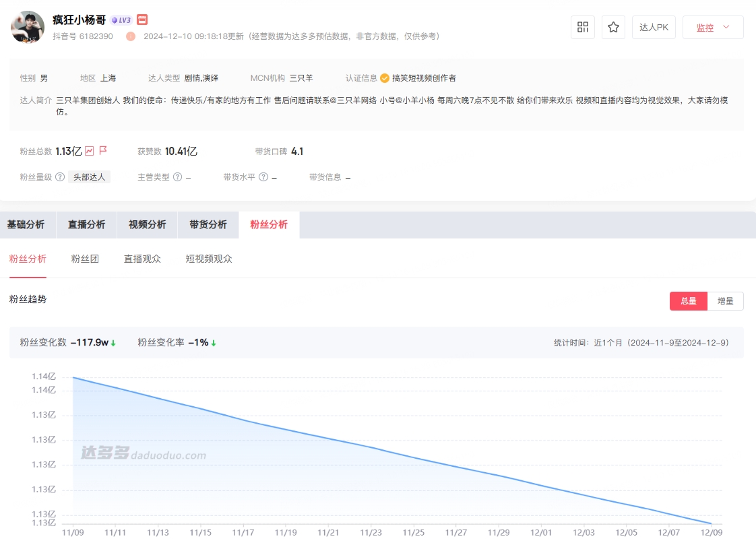Select the 总量 display mode

click(688, 301)
